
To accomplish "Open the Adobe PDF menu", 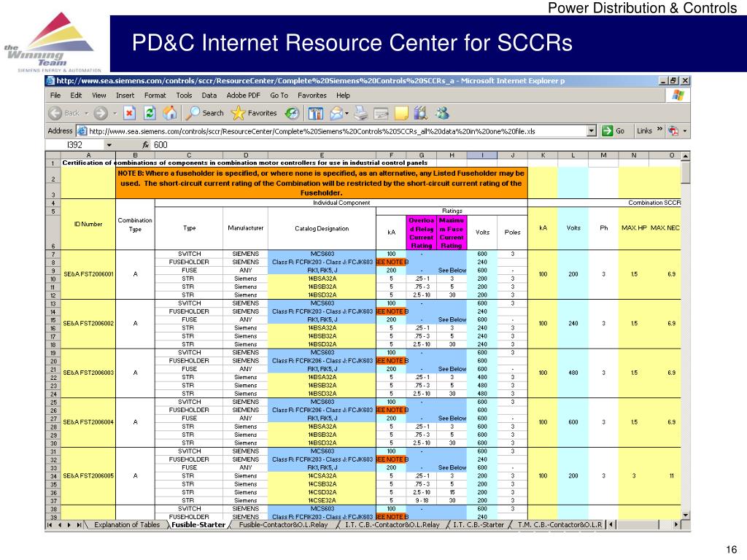I will pos(243,96).
